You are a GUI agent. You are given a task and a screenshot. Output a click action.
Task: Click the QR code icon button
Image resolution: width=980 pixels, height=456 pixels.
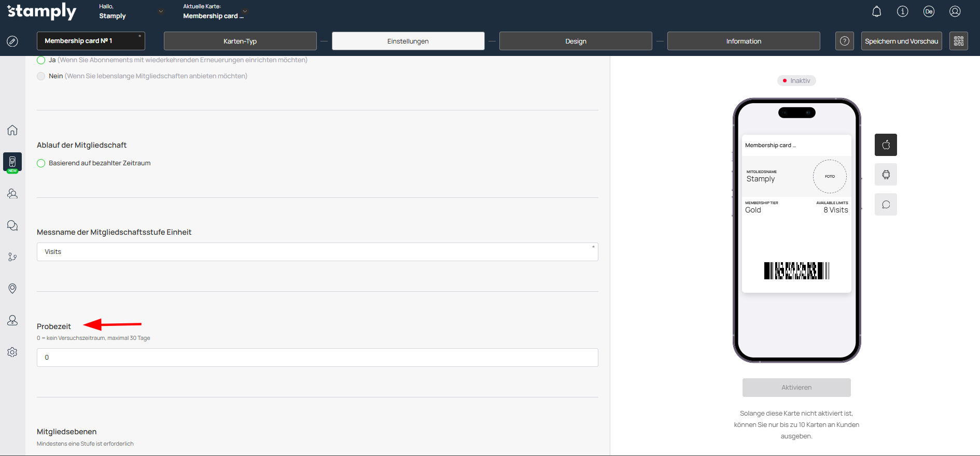coord(958,41)
